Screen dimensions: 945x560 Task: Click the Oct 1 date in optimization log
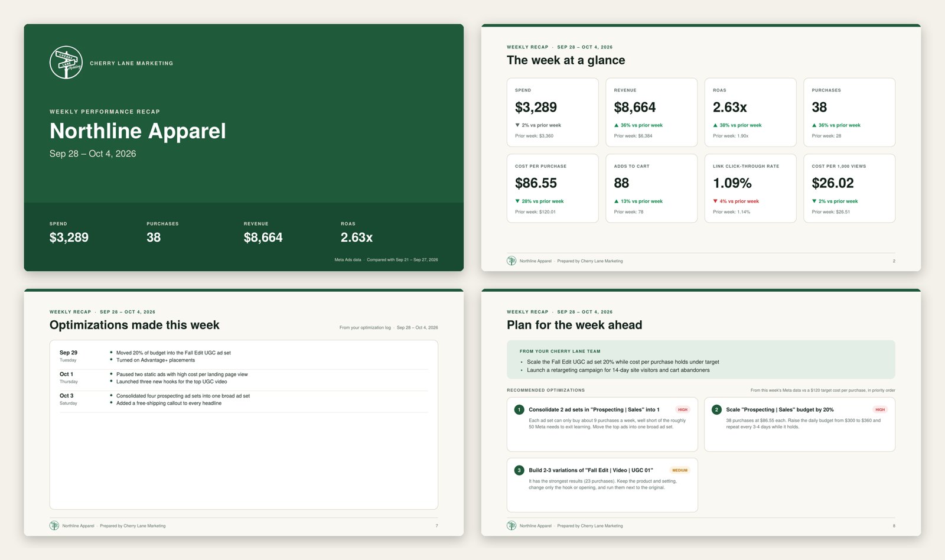click(x=66, y=375)
